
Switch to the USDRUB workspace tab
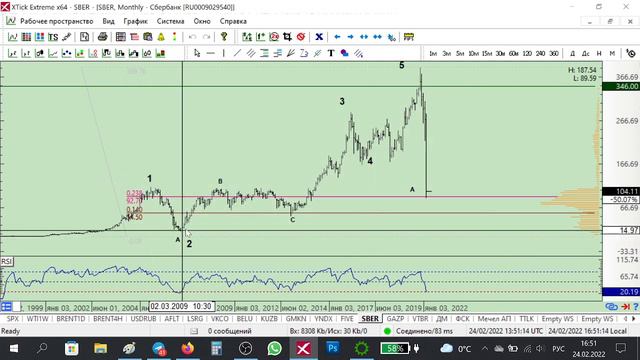(x=143, y=319)
